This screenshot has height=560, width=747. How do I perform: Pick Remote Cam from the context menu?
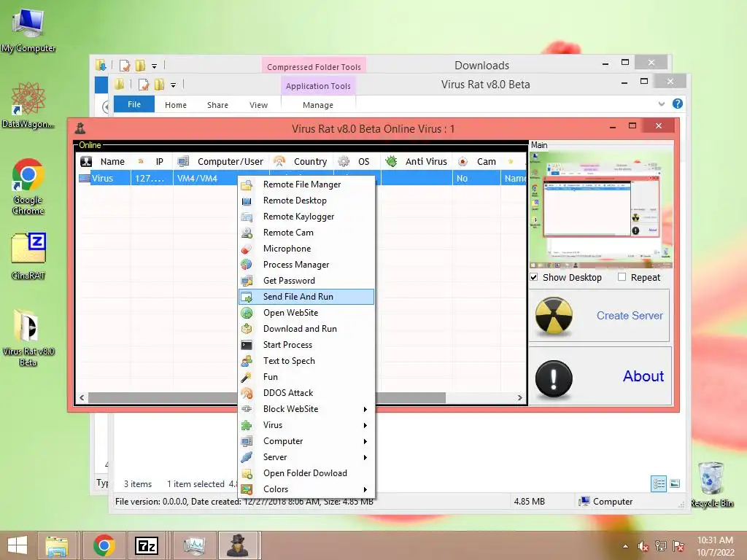(306, 233)
